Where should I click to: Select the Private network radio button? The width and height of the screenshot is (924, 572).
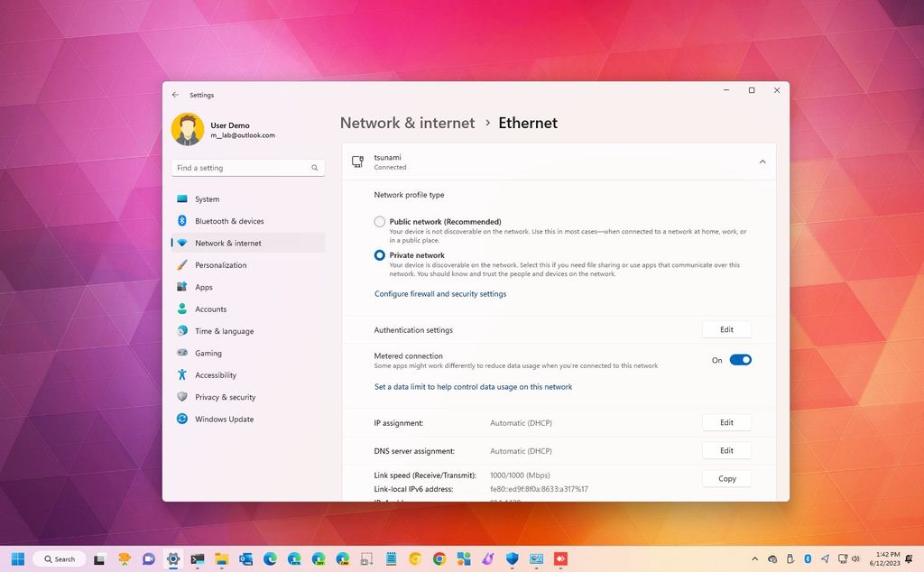[380, 255]
